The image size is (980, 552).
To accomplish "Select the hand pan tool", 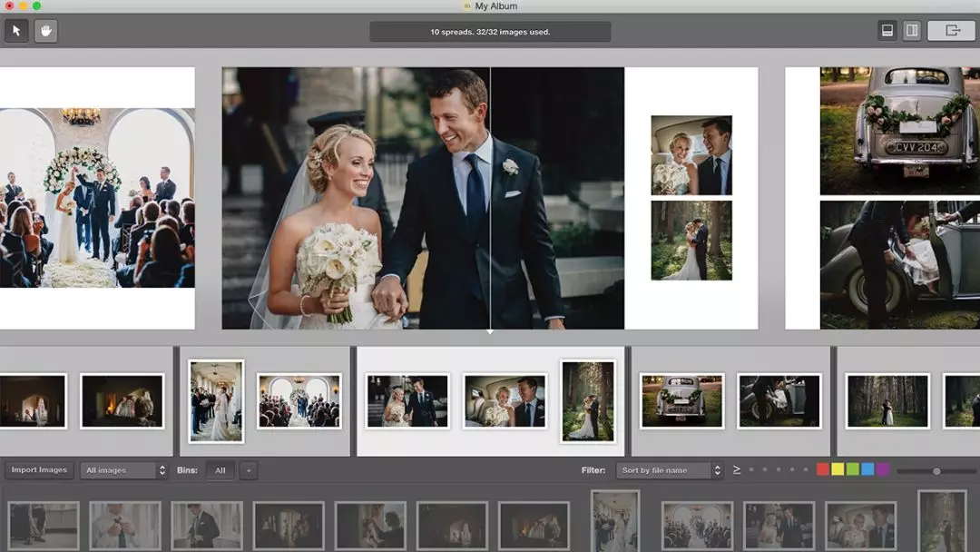I will tap(45, 31).
